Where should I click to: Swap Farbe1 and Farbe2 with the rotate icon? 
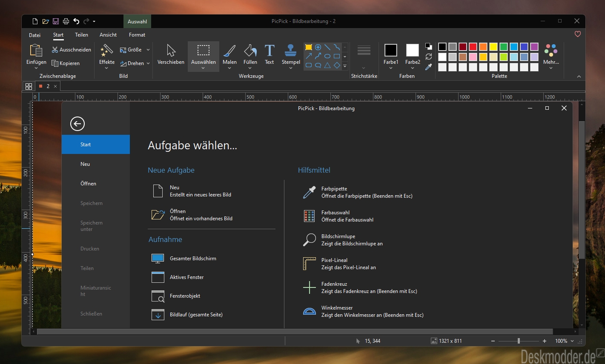point(429,57)
